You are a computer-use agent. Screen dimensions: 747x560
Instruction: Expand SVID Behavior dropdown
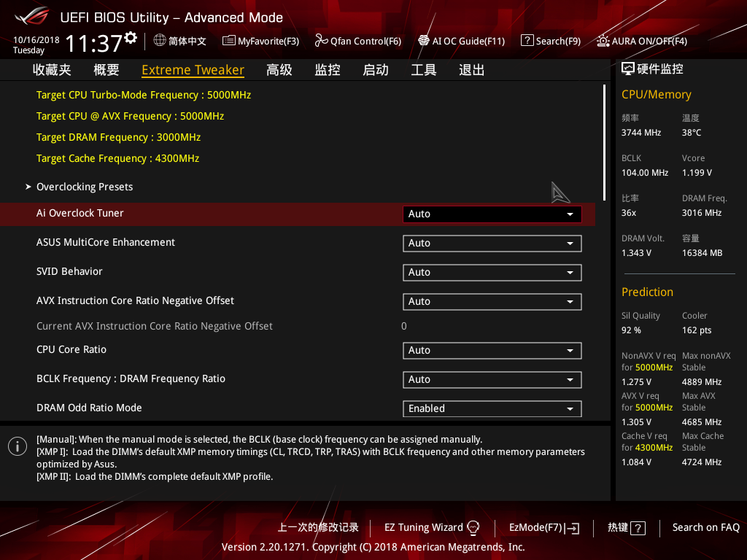[492, 273]
